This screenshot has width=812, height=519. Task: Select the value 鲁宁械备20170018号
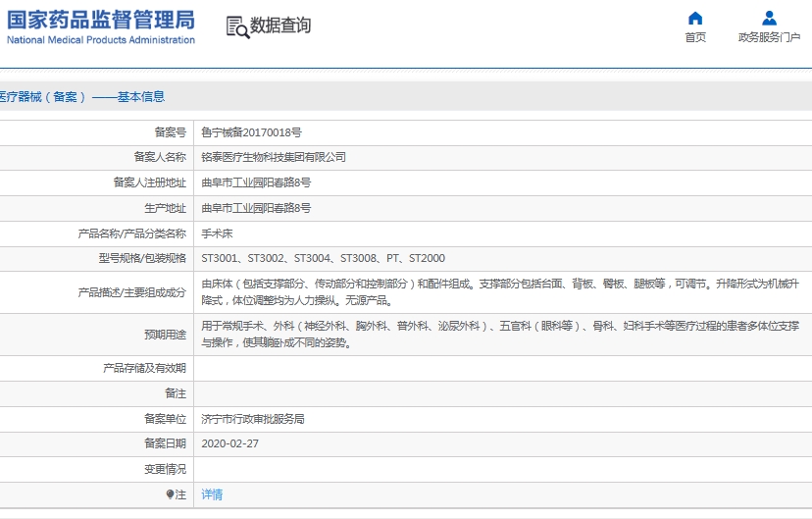click(x=251, y=132)
